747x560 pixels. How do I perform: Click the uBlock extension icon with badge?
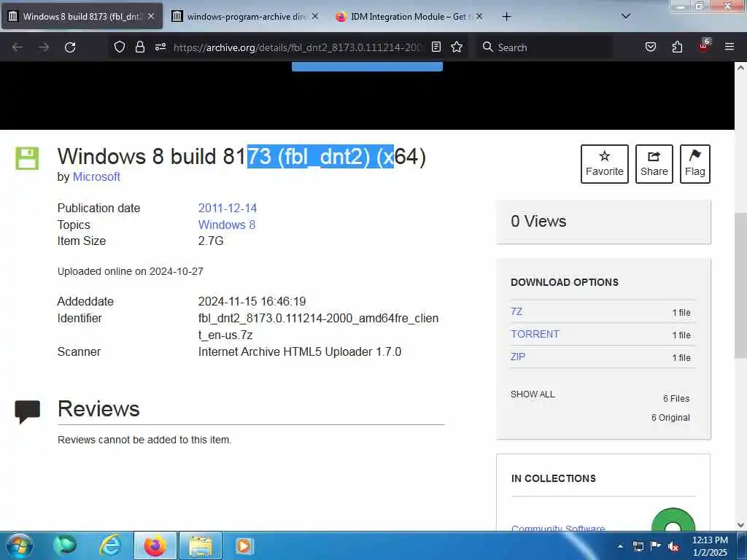(704, 46)
